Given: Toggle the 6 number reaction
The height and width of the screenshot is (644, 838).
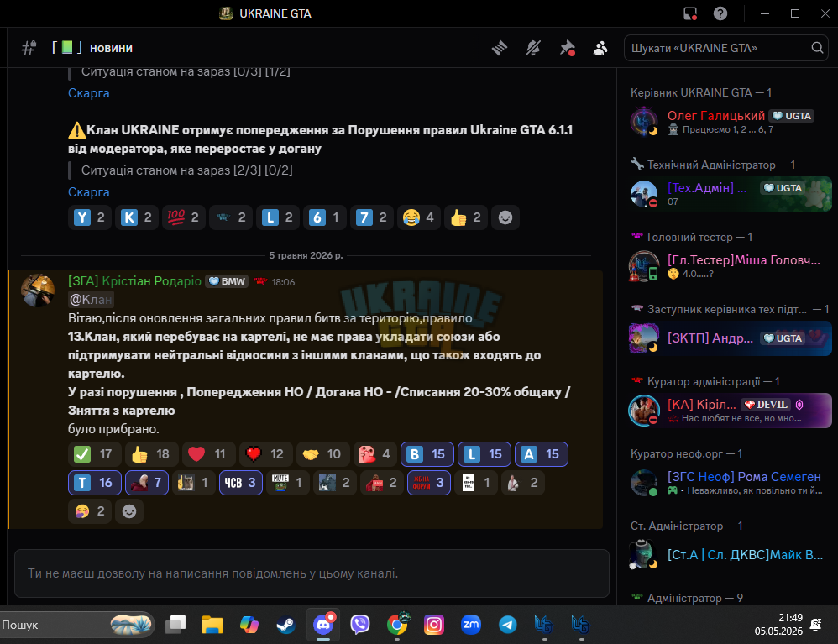Looking at the screenshot, I should coord(325,217).
